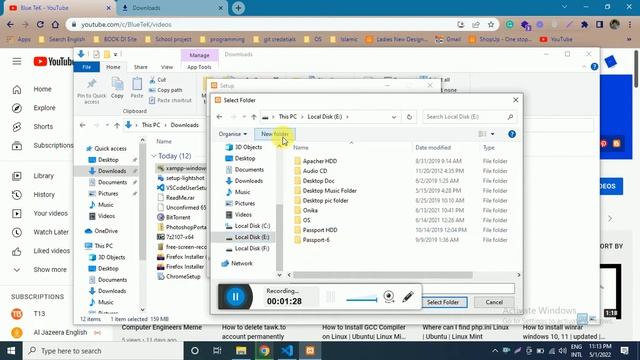Expand the address path history dropdown
The height and width of the screenshot is (360, 640).
pos(394,117)
